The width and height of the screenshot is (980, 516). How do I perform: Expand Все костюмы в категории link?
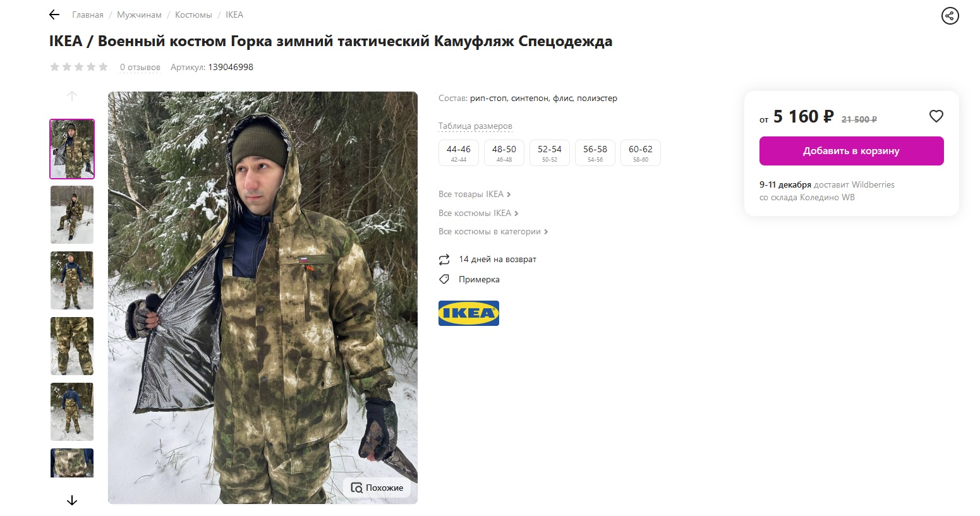[493, 231]
